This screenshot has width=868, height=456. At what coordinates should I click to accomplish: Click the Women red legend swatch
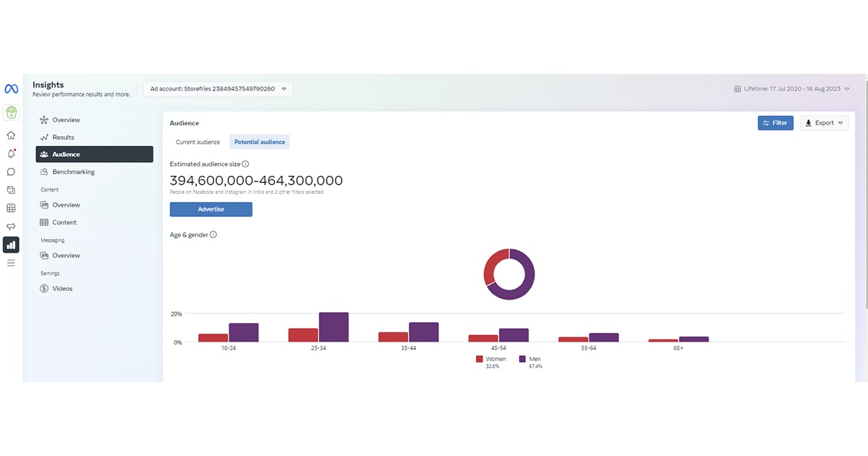coord(479,359)
